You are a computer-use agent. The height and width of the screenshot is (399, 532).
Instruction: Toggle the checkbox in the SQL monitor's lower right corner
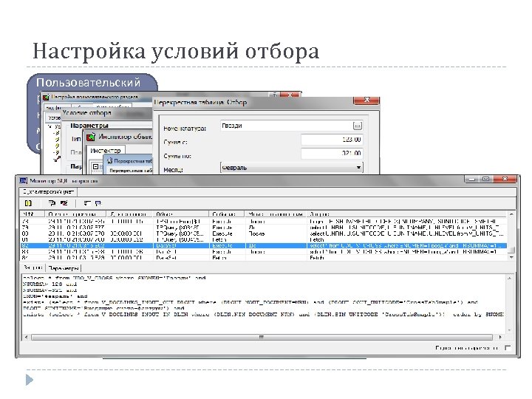pos(508,347)
